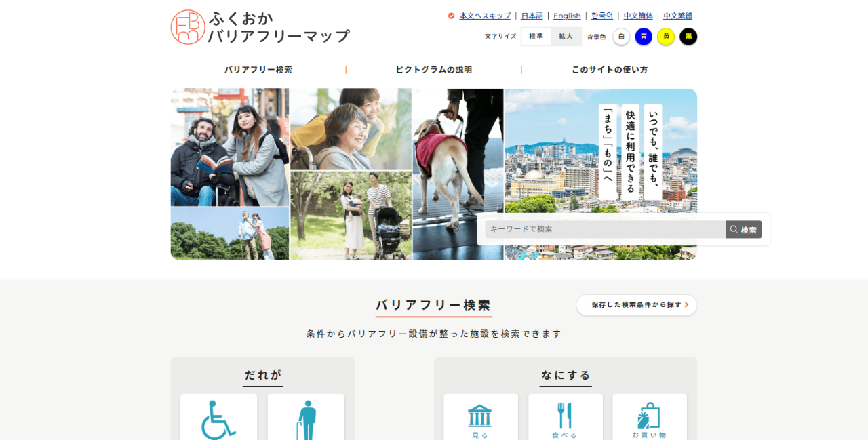Select white 白 background color
The height and width of the screenshot is (440, 868).
click(621, 37)
